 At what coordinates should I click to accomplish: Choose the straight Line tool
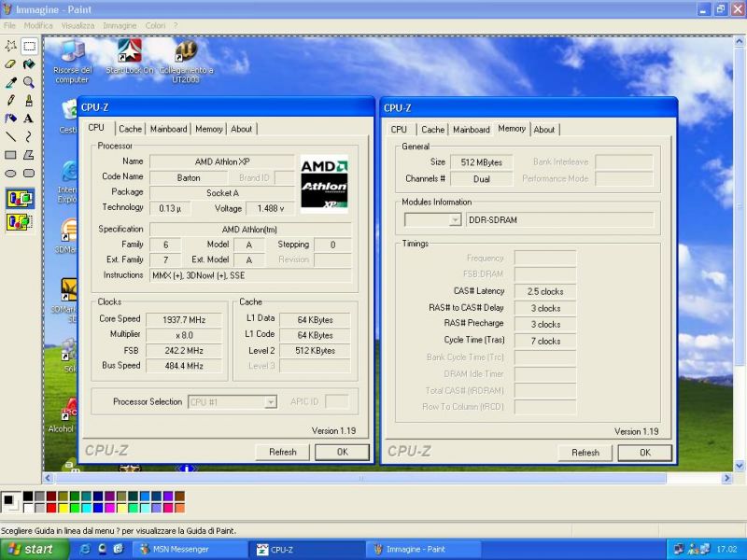pyautogui.click(x=10, y=137)
